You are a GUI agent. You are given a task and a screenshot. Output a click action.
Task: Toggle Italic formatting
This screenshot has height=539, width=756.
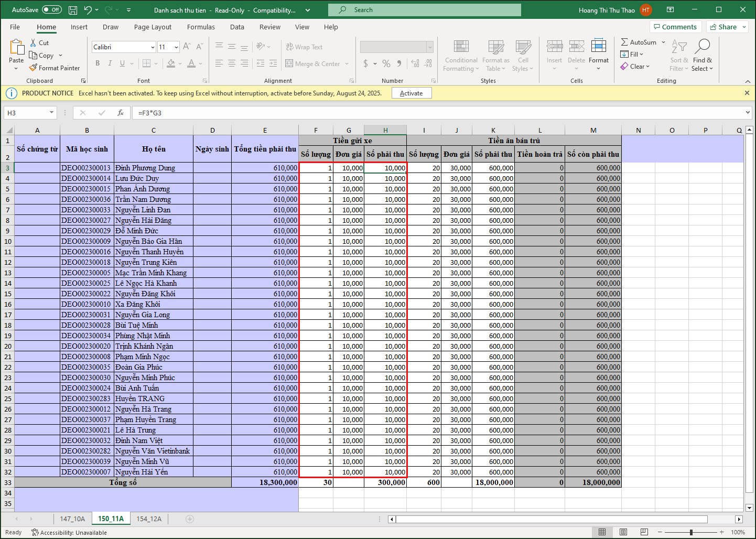coord(110,63)
